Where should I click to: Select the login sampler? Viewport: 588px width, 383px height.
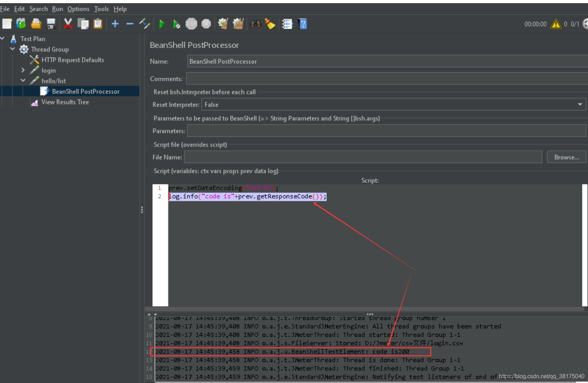coord(48,70)
